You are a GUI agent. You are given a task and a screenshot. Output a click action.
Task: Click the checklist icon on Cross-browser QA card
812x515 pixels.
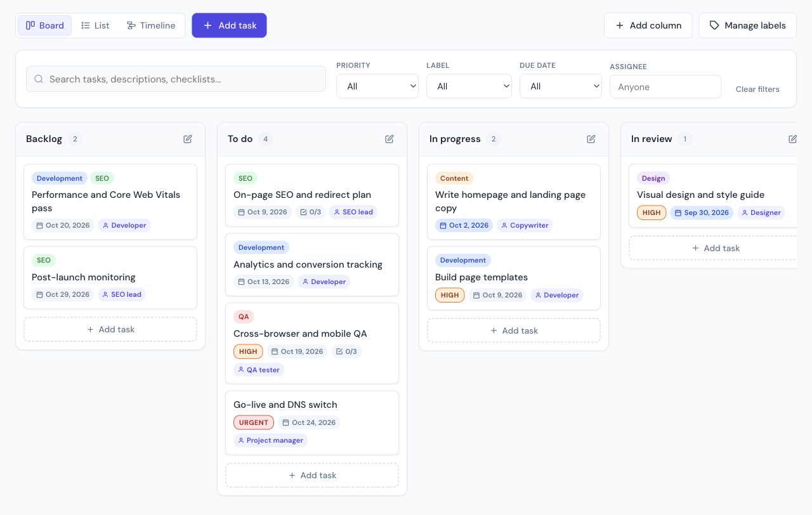(339, 351)
